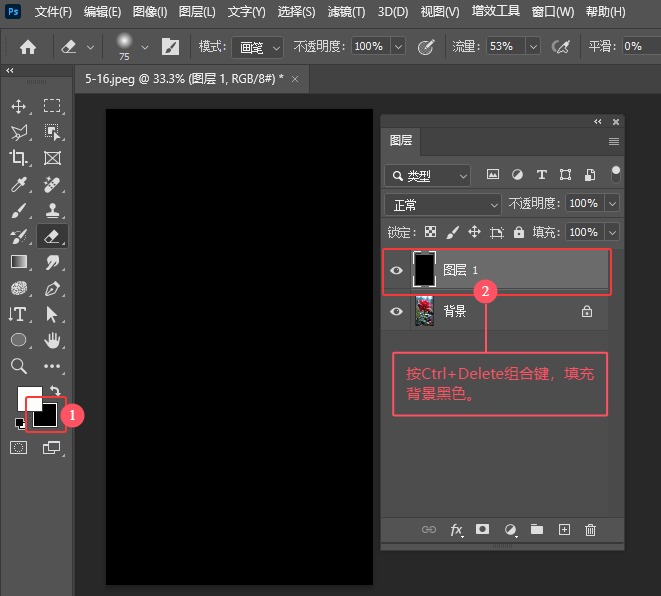This screenshot has height=596, width=661.
Task: Click the Home button in options bar
Action: tap(28, 47)
